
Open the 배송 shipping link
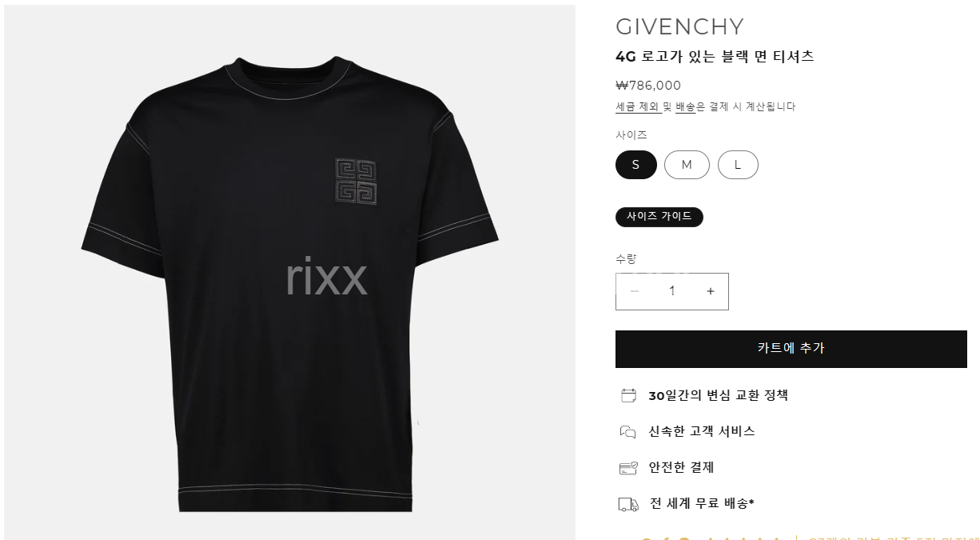pyautogui.click(x=686, y=106)
